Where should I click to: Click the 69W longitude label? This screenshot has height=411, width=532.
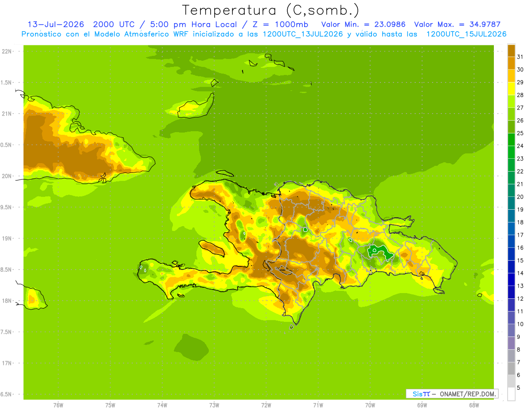click(x=422, y=405)
